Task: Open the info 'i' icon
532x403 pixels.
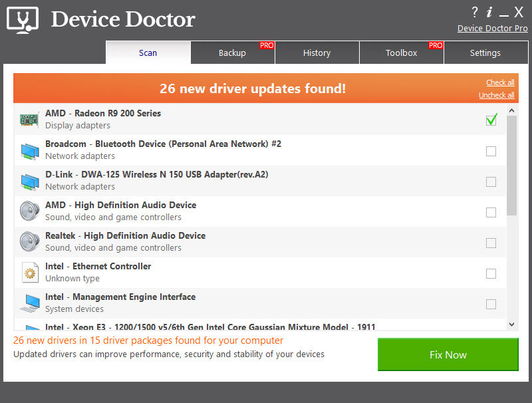Action: coord(489,12)
